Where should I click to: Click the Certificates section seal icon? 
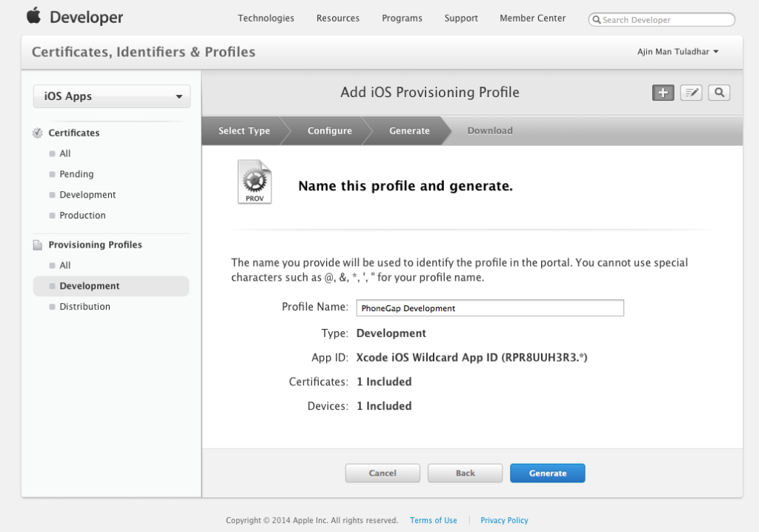click(37, 133)
